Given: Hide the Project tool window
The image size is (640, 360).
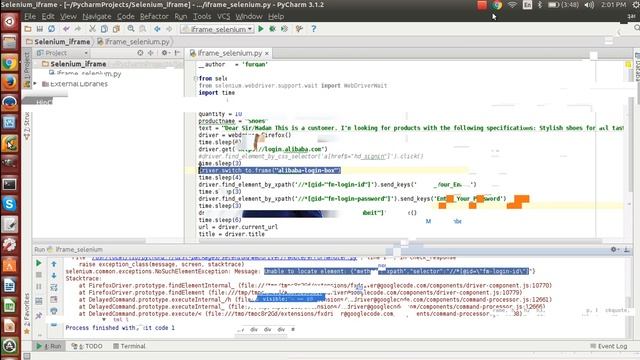Looking at the screenshot, I should point(177,53).
